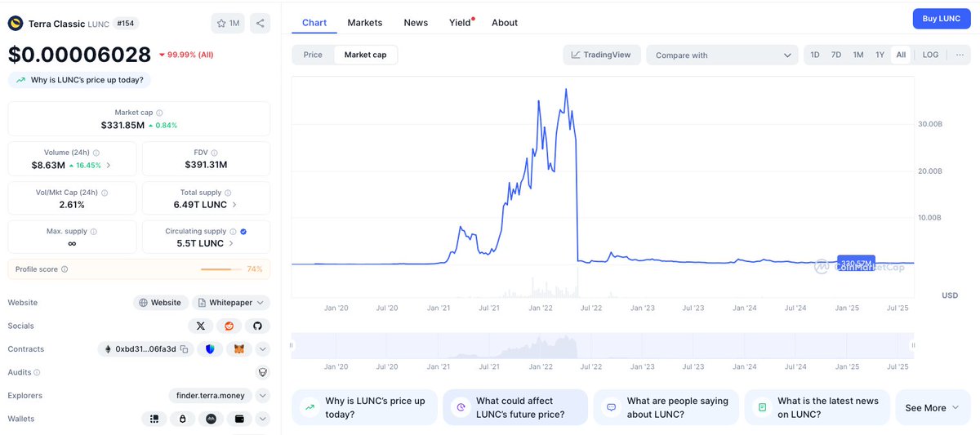
Task: Click the info icon next to Vol/Mkt Cap (24h)
Action: pyautogui.click(x=104, y=193)
